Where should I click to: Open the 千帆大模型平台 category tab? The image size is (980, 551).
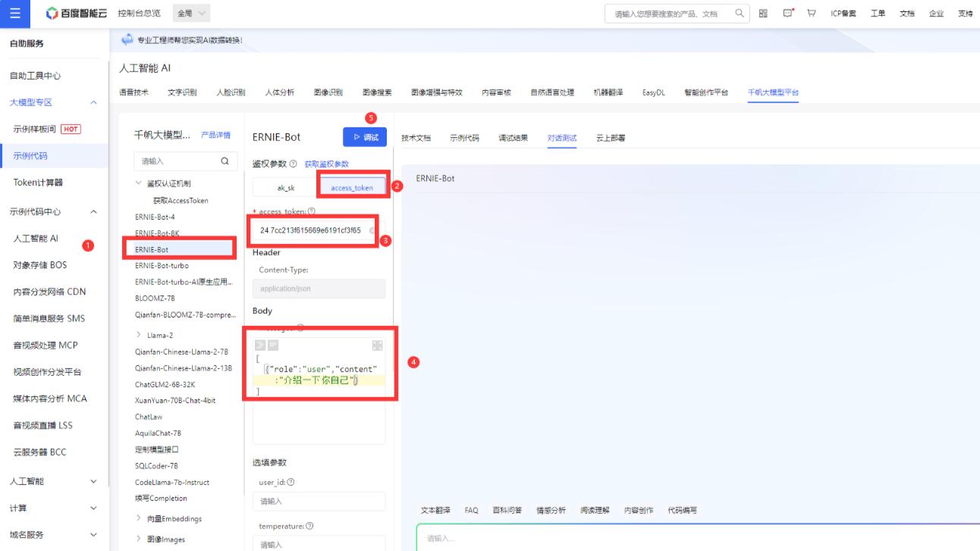click(773, 92)
